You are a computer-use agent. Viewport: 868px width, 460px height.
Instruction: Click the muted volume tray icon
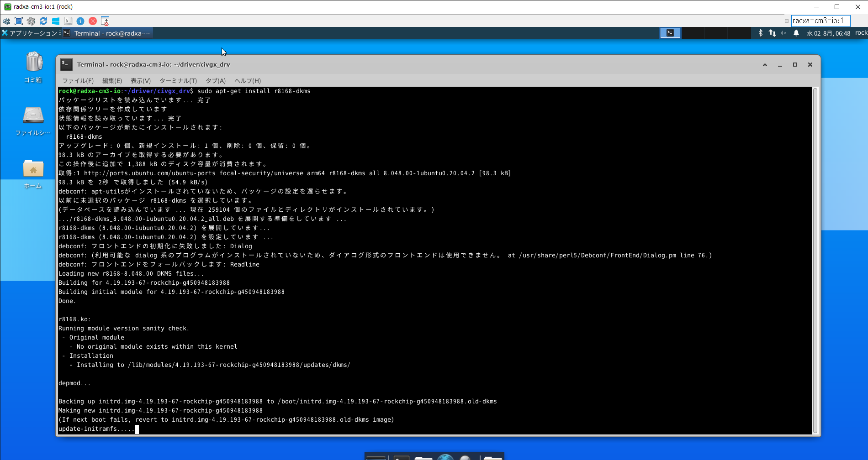784,33
